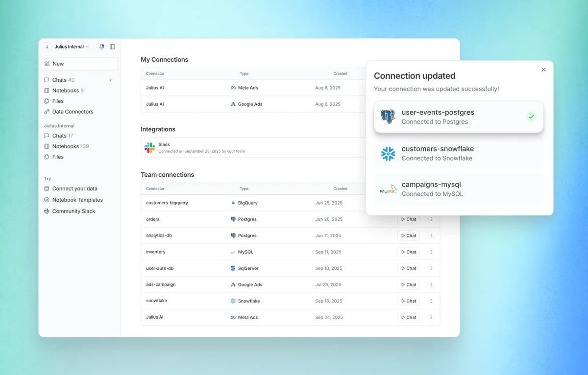Click the Meta Ads icon in My Connections

point(234,87)
